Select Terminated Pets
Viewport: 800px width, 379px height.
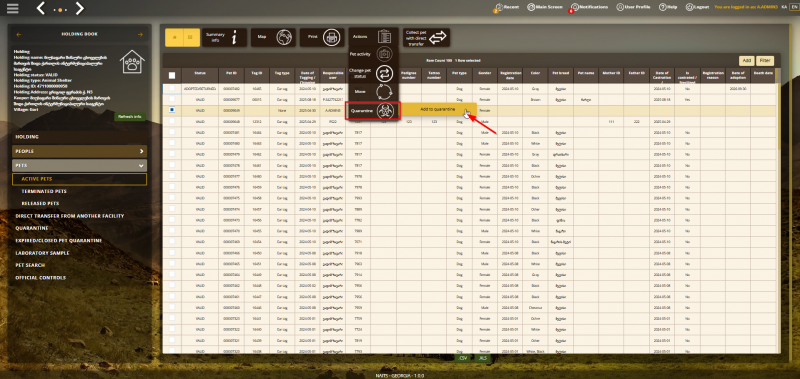point(44,191)
